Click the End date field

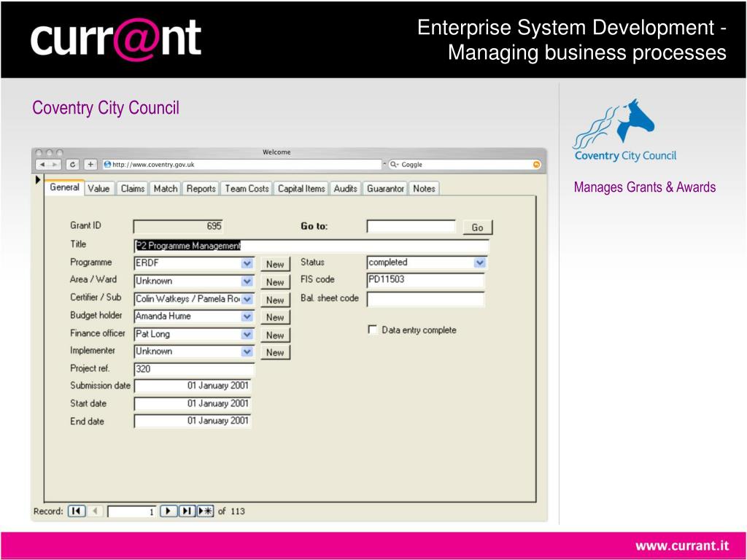pyautogui.click(x=193, y=421)
